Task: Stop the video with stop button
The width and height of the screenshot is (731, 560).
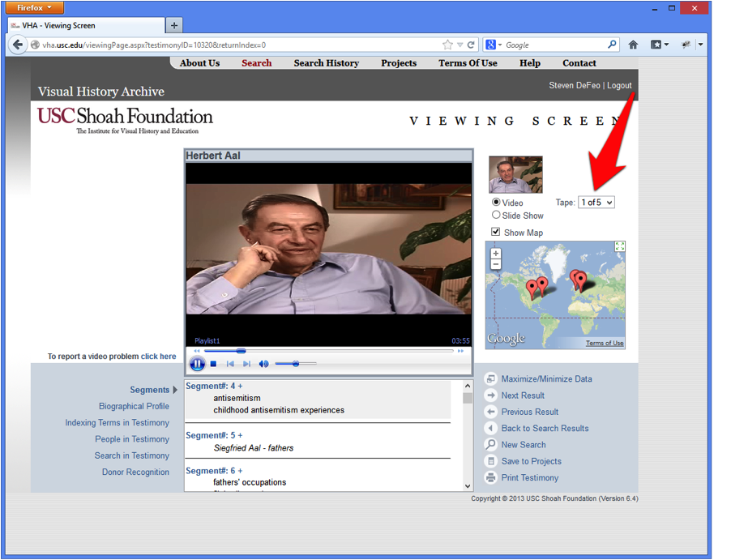Action: 213,364
